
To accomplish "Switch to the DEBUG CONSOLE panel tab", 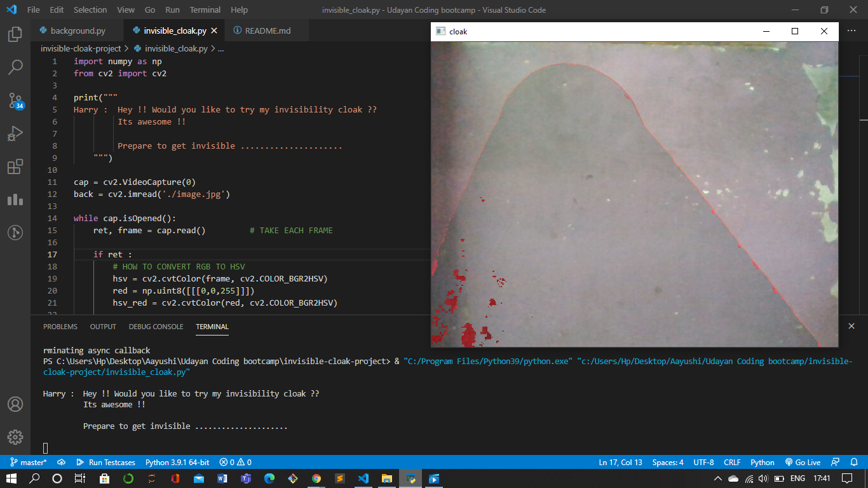I will pyautogui.click(x=156, y=327).
